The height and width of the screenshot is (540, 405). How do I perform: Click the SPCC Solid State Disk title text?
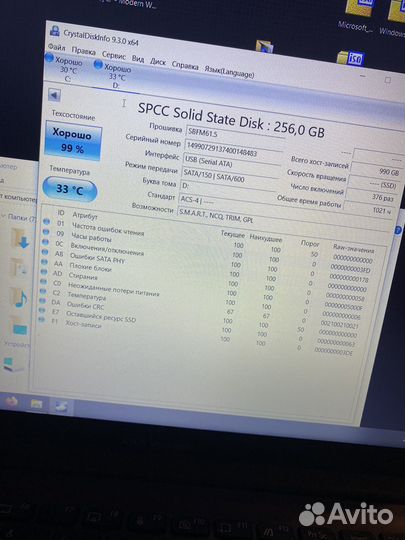click(231, 121)
